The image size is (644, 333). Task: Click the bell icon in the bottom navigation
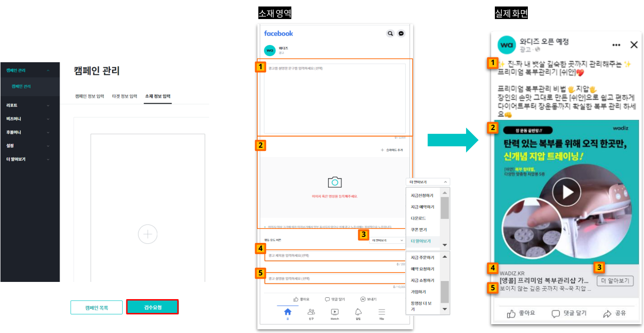pos(358,312)
